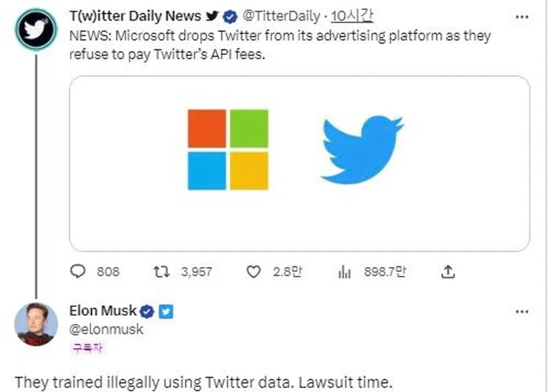Click verified badge beside T(w)itter Daily News

[x=231, y=16]
